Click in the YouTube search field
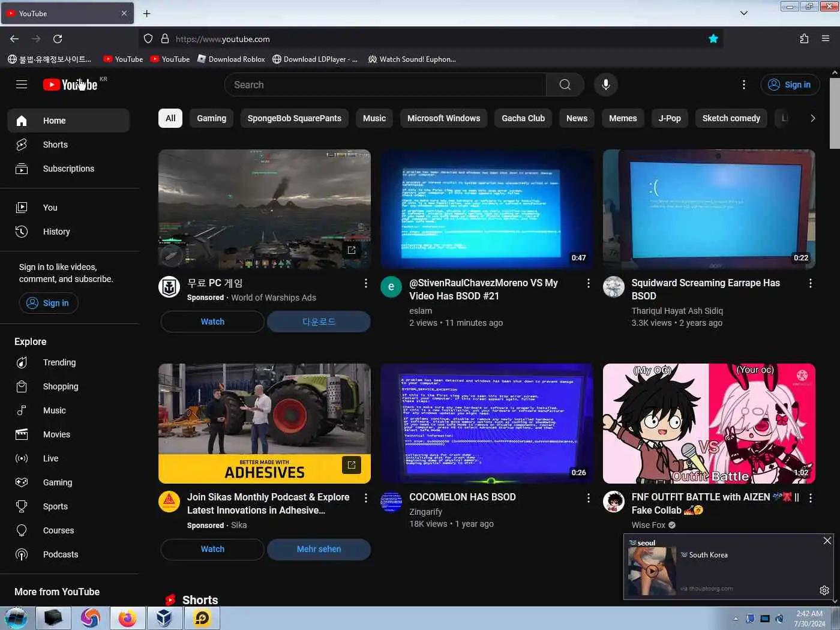Image resolution: width=840 pixels, height=630 pixels. (385, 85)
